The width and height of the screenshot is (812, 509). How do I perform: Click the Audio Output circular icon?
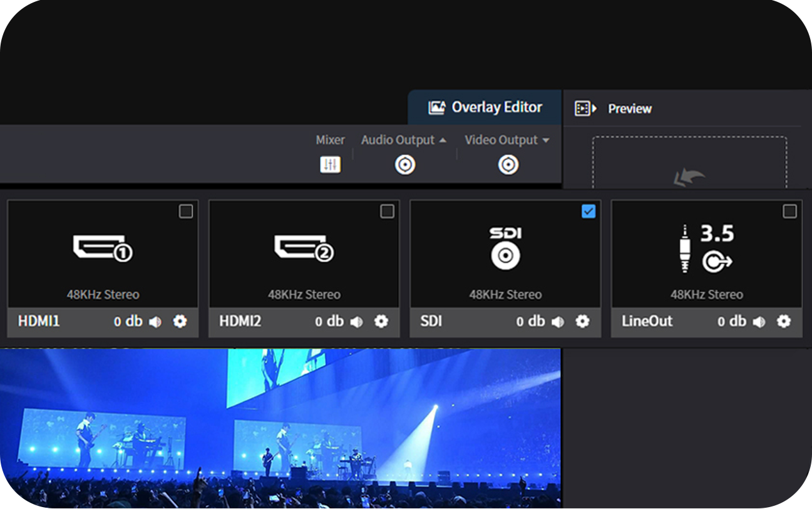405,165
